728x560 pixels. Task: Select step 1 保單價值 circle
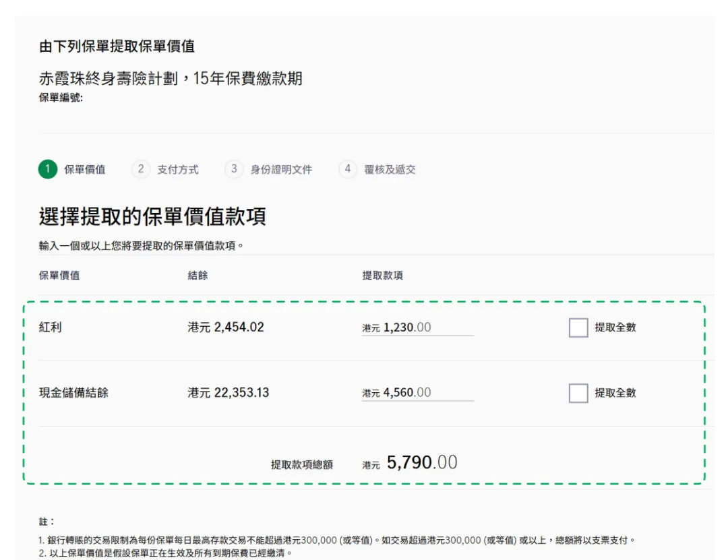click(48, 169)
